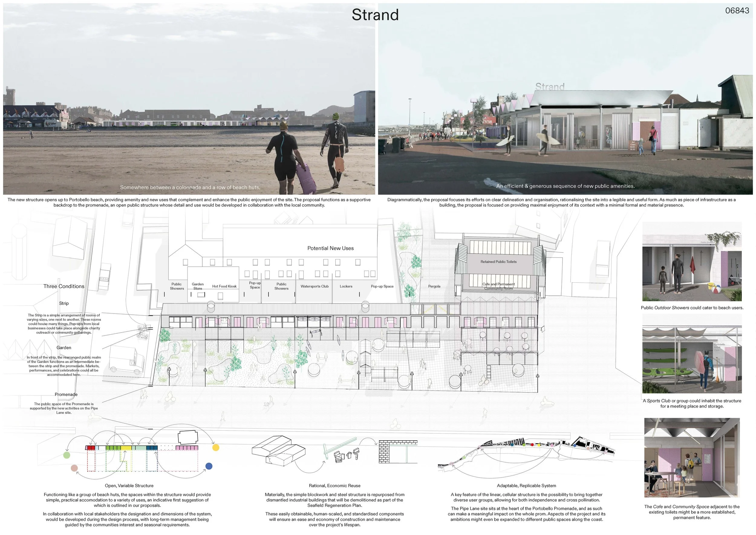Click the 'Strand' board title
This screenshot has height=535, width=756.
(375, 15)
